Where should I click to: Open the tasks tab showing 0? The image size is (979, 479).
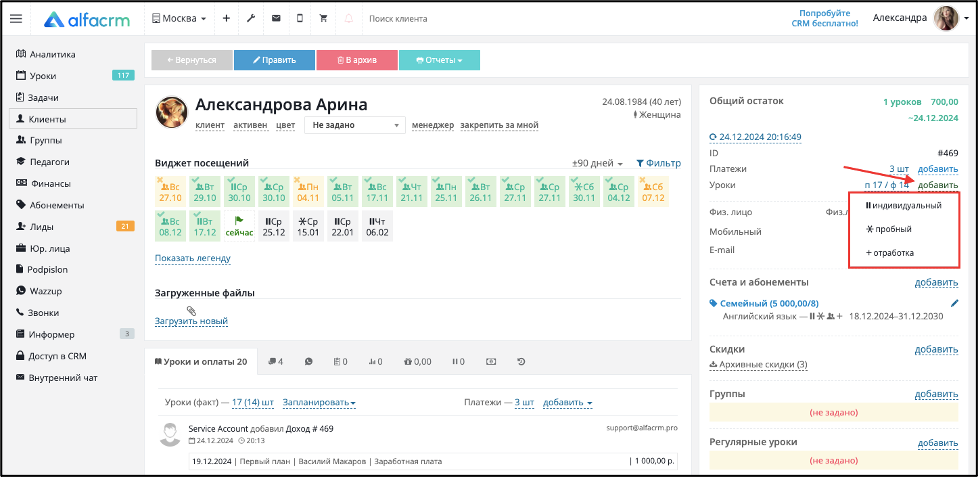click(340, 361)
